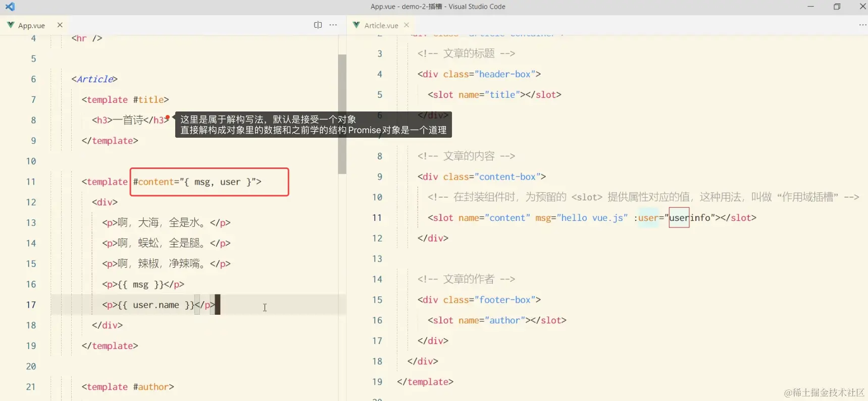
Task: Open more actions for App.vue editor
Action: [x=333, y=25]
